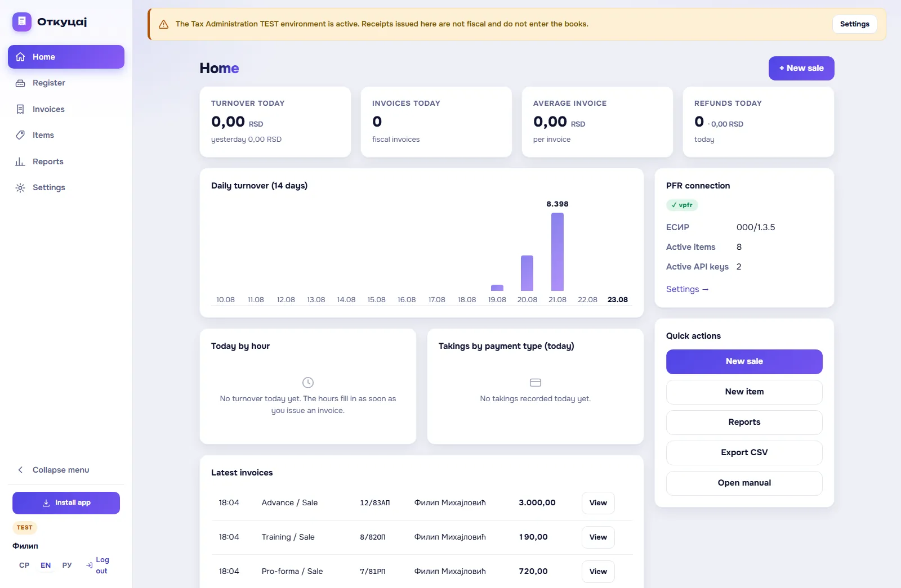This screenshot has height=588, width=901.
Task: Click the Invoices receipt icon
Action: [20, 109]
